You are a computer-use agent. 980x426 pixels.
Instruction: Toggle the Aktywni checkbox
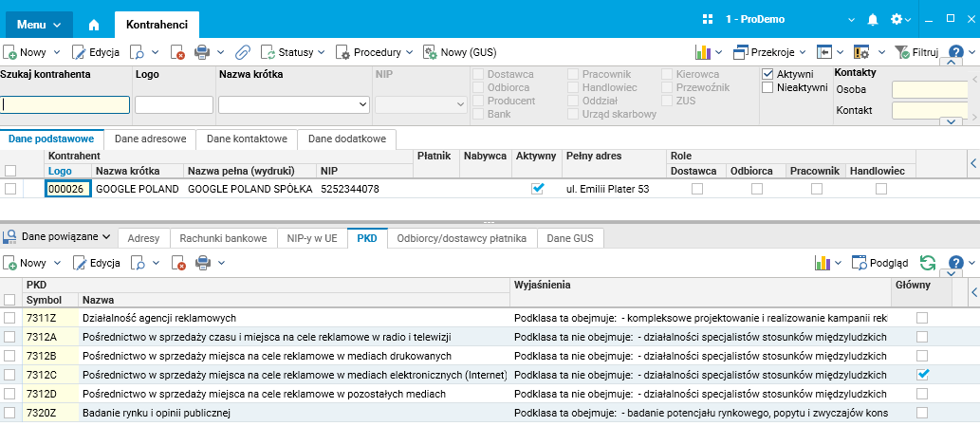[767, 74]
